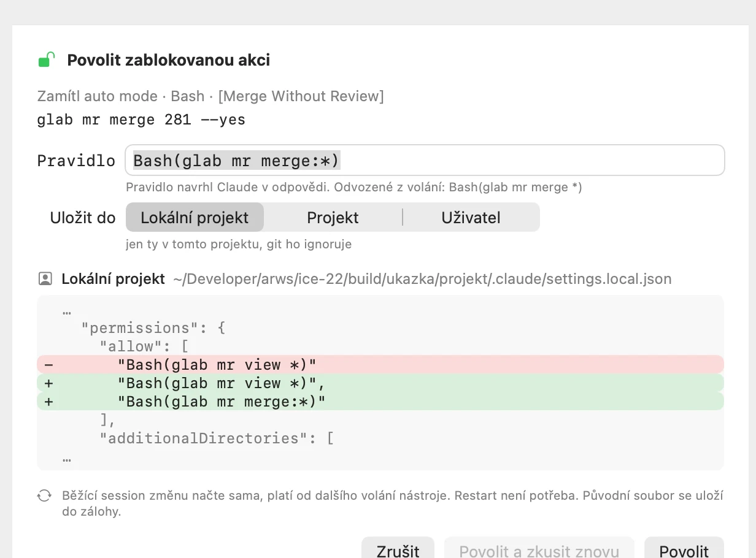This screenshot has height=558, width=756.
Task: Click the Pravidlo navrhl Claude hint text
Action: point(354,187)
